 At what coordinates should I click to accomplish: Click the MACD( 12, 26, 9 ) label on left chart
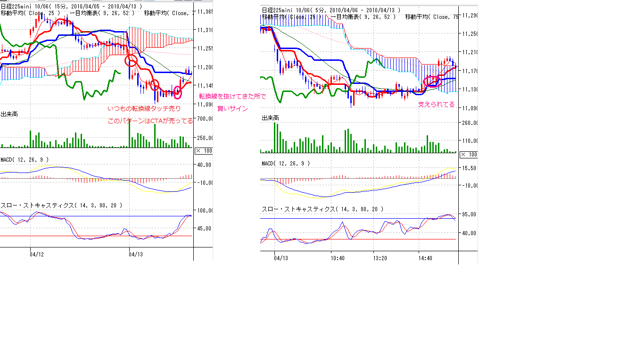(24, 160)
